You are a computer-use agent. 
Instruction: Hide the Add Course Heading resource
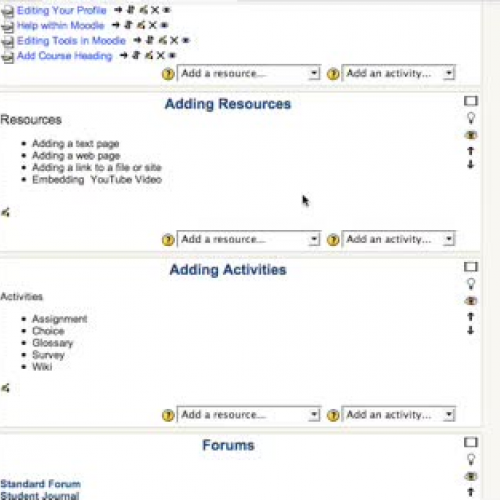click(172, 56)
